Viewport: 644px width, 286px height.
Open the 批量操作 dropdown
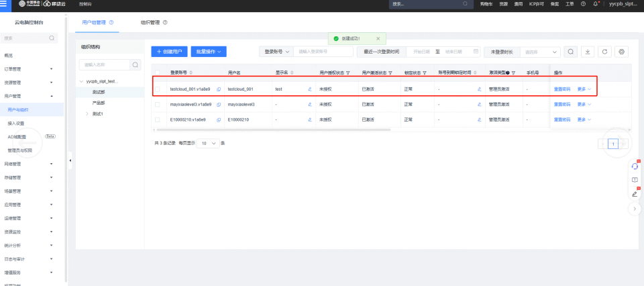(209, 52)
